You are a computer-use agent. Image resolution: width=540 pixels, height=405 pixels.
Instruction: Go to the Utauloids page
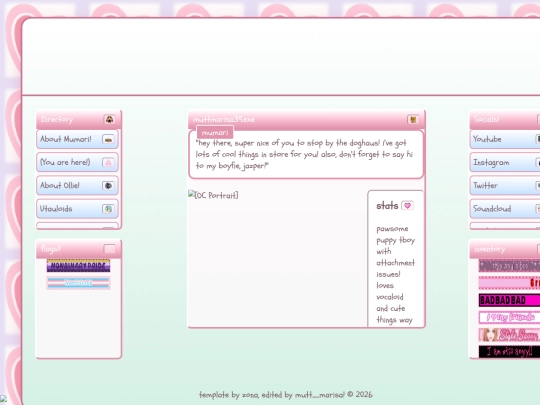[x=77, y=208]
